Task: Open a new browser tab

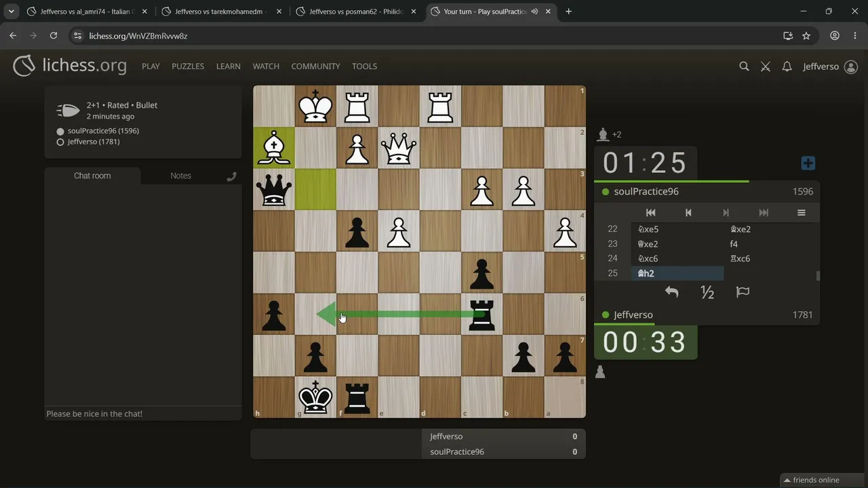Action: coord(568,12)
